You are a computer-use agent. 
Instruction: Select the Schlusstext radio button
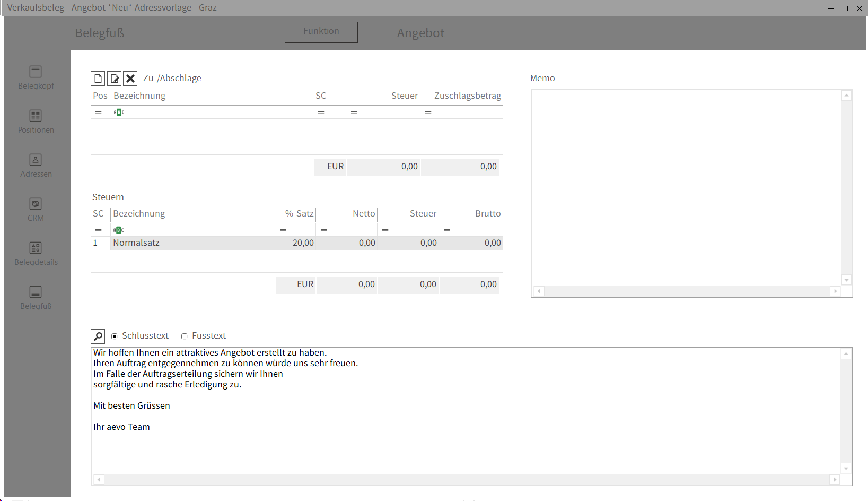click(x=114, y=336)
